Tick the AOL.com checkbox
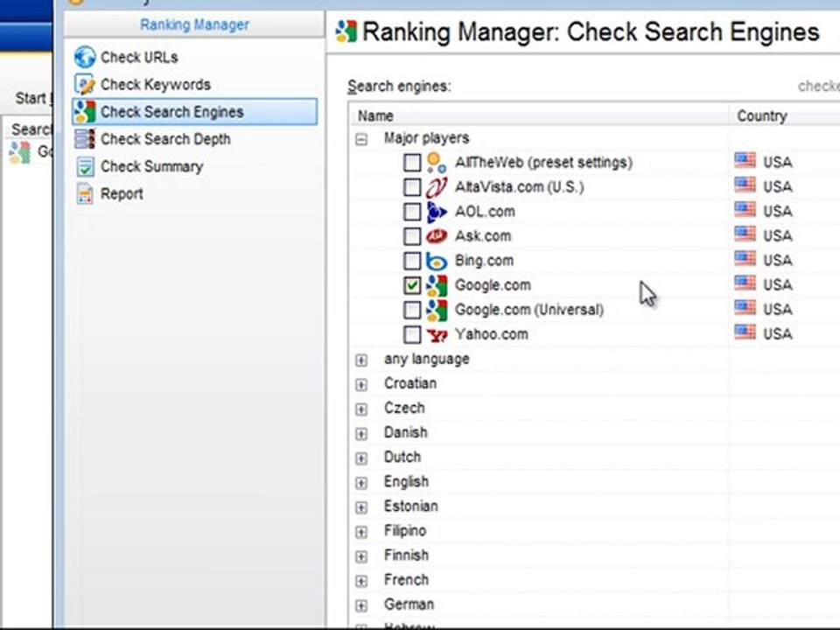This screenshot has width=840, height=630. 412,212
